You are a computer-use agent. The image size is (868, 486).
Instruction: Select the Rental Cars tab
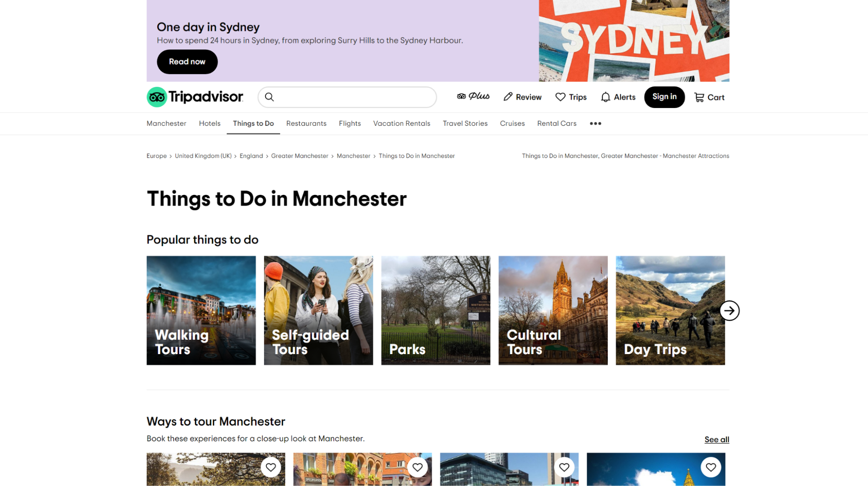pyautogui.click(x=557, y=123)
